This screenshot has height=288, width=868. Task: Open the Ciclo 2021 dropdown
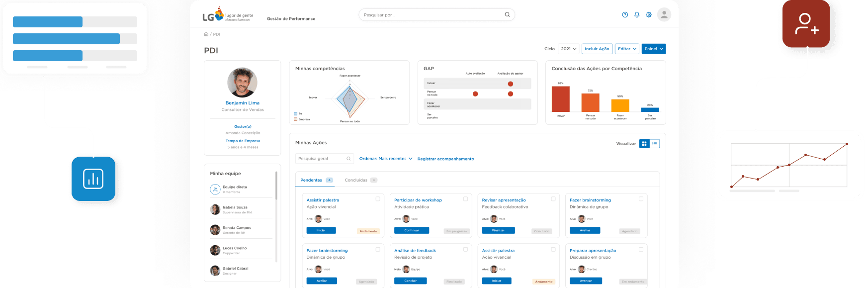tap(569, 49)
